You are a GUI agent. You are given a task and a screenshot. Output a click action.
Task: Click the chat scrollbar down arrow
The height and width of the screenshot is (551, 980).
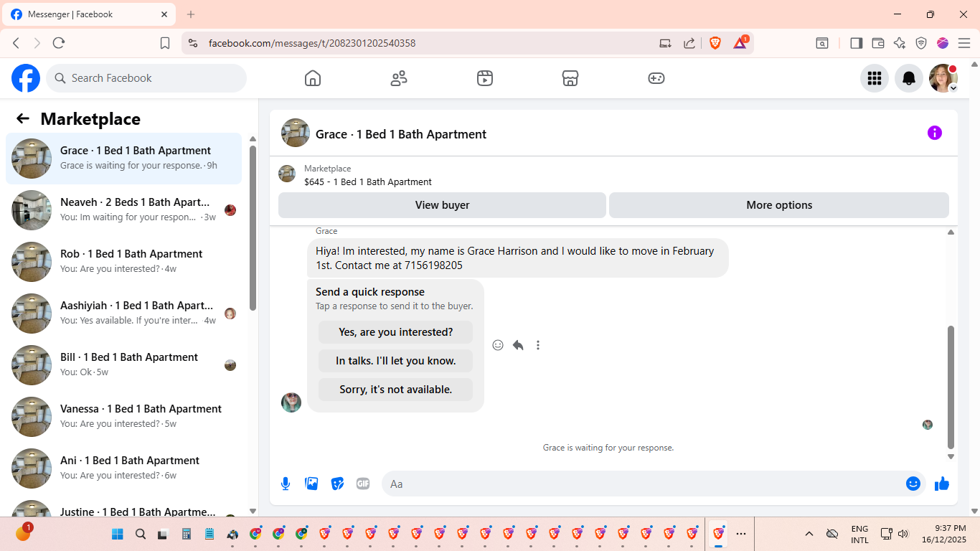coord(951,456)
